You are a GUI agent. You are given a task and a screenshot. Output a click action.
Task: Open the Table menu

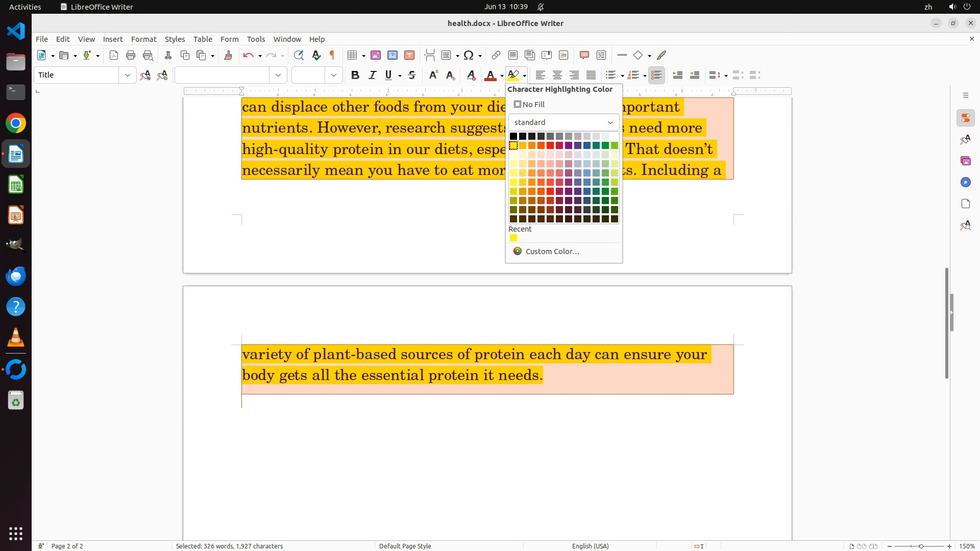(x=203, y=39)
